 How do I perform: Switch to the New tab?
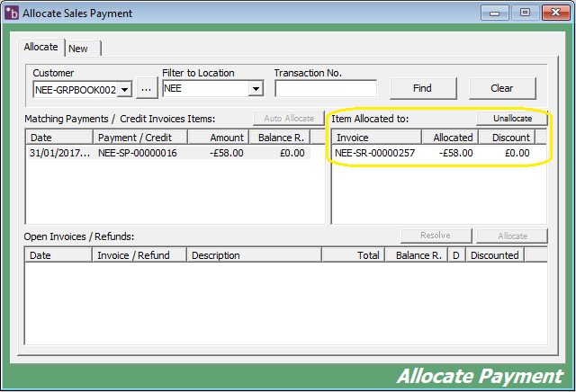point(83,49)
